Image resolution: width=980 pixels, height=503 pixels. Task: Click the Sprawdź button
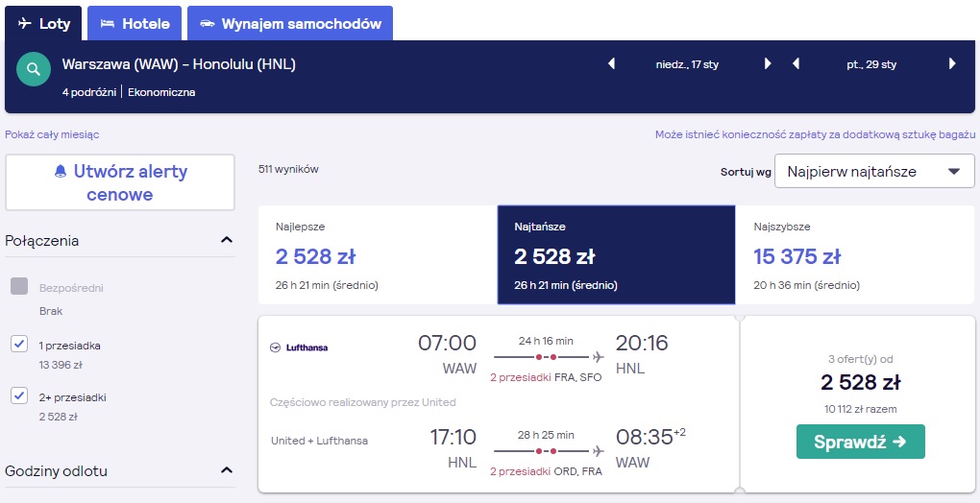click(x=861, y=442)
